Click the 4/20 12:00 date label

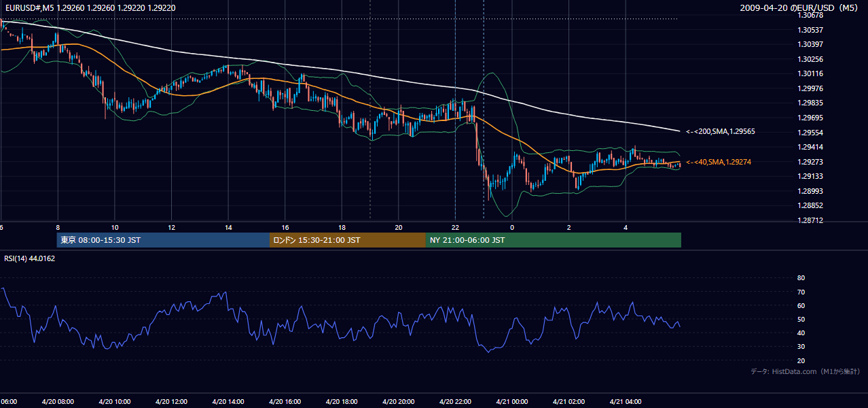(171, 402)
